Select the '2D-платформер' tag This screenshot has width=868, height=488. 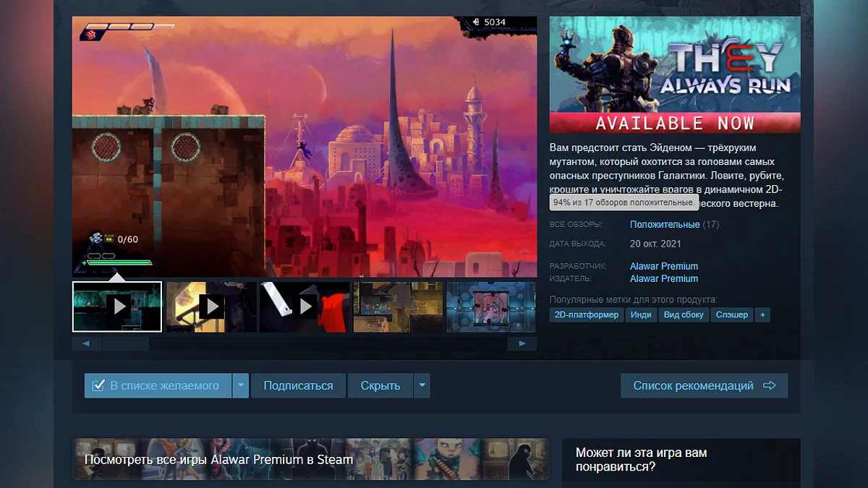click(587, 314)
